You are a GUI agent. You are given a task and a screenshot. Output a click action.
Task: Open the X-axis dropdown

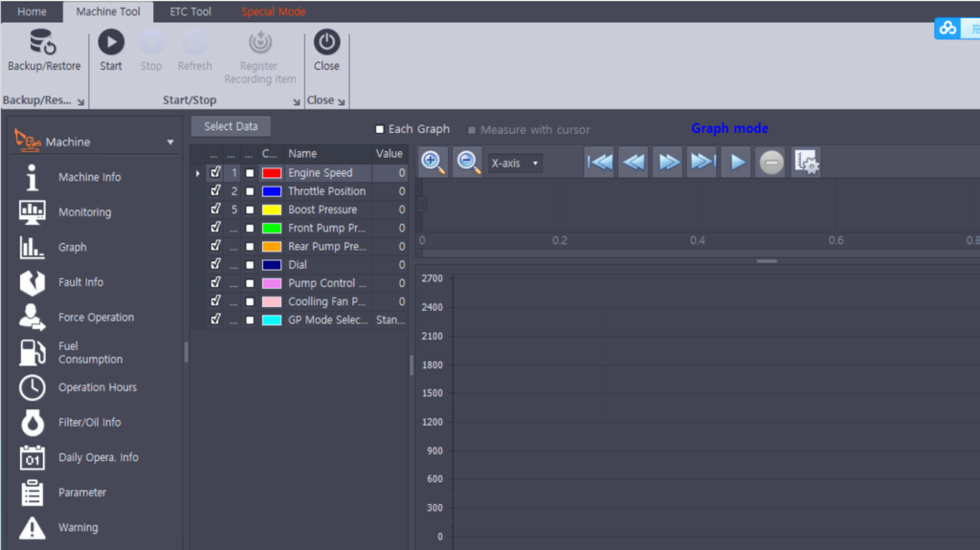click(515, 164)
